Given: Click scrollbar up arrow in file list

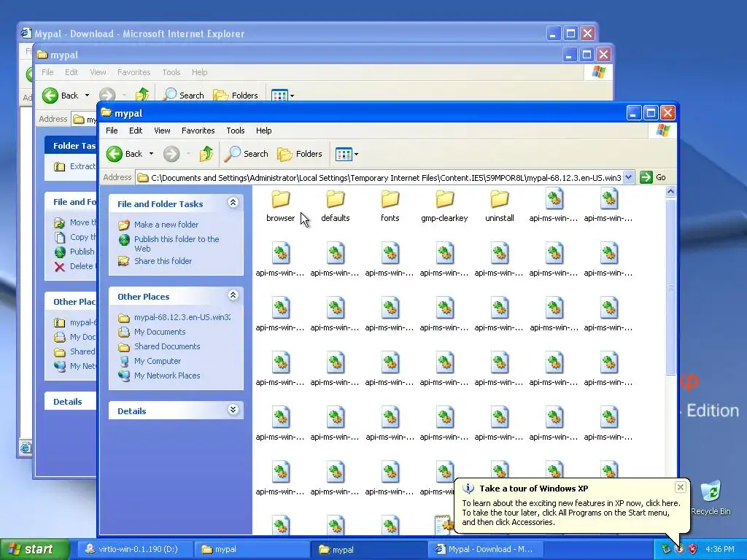Looking at the screenshot, I should click(x=670, y=192).
